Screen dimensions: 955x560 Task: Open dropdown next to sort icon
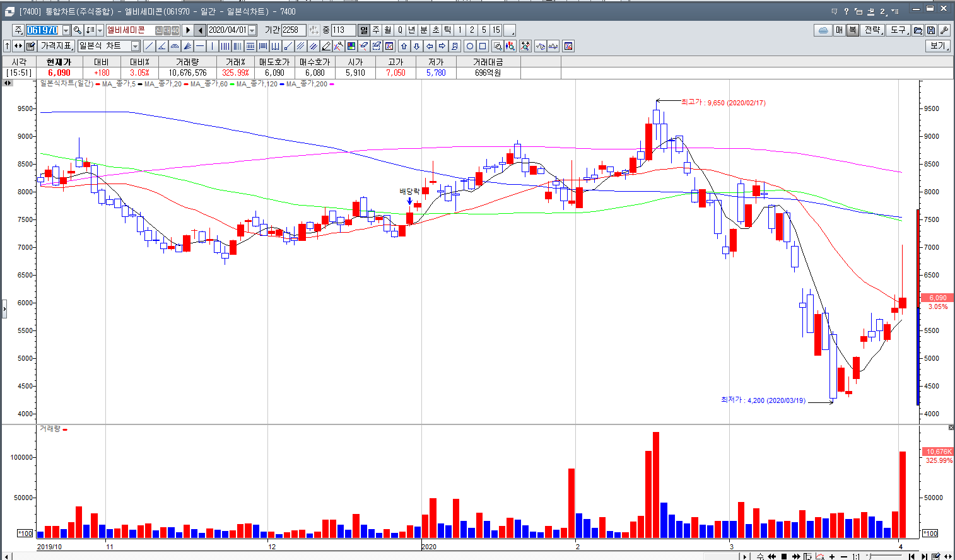tap(100, 30)
